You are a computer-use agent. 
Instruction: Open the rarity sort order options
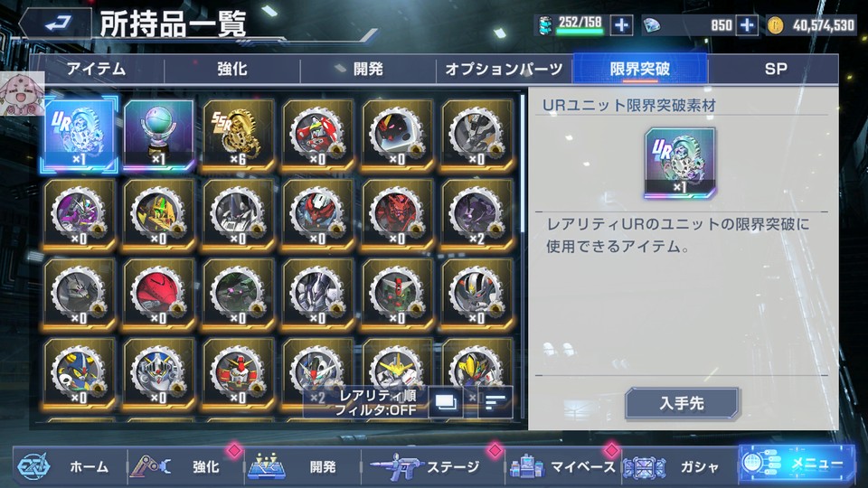(377, 402)
